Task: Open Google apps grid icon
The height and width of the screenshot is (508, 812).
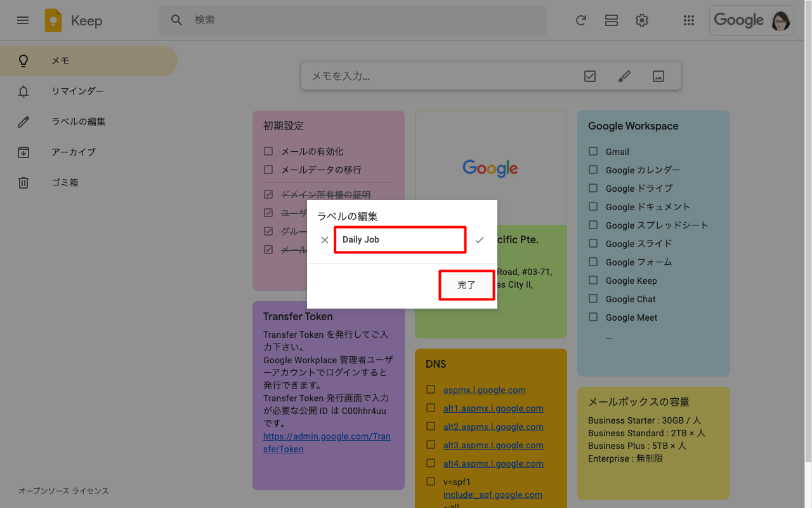Action: [689, 20]
